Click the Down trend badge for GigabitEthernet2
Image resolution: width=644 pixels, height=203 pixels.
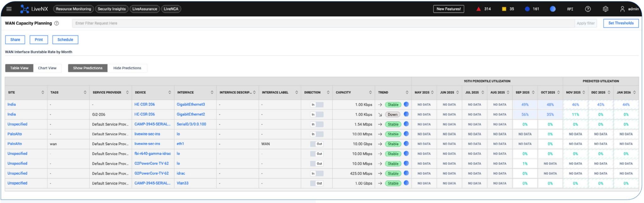click(x=392, y=114)
